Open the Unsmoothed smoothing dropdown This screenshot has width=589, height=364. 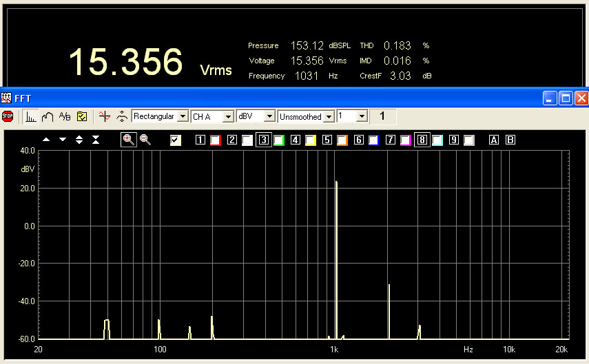click(329, 117)
